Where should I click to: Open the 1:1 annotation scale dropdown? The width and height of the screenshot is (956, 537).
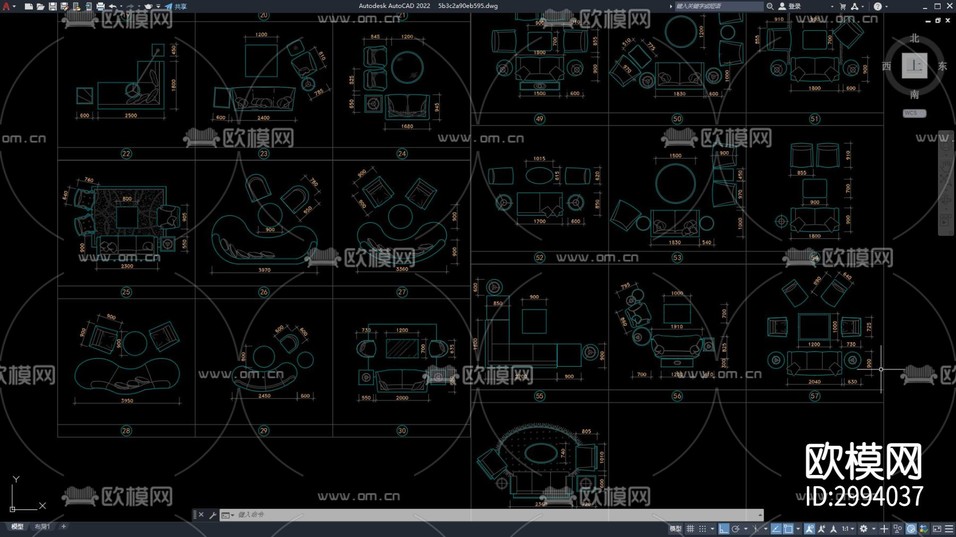849,528
